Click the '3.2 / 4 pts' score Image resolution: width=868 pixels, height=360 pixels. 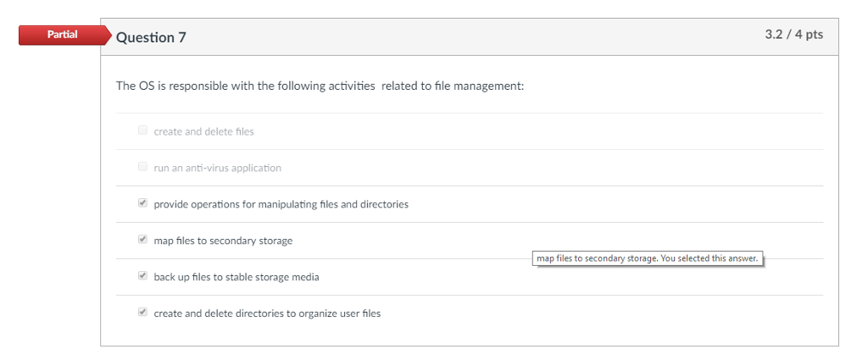tap(793, 35)
